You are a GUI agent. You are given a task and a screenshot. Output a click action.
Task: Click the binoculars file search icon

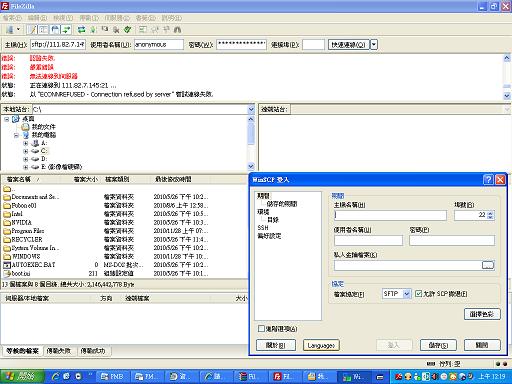point(177,30)
